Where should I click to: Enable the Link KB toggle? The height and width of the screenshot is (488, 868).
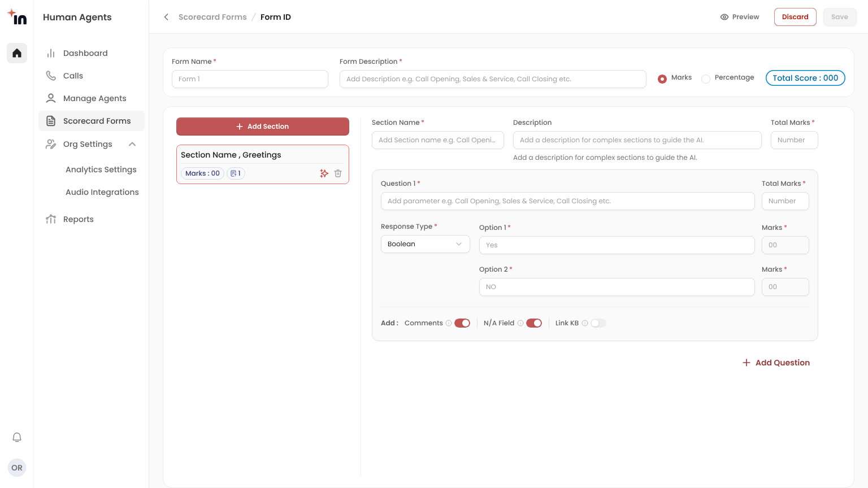[598, 323]
